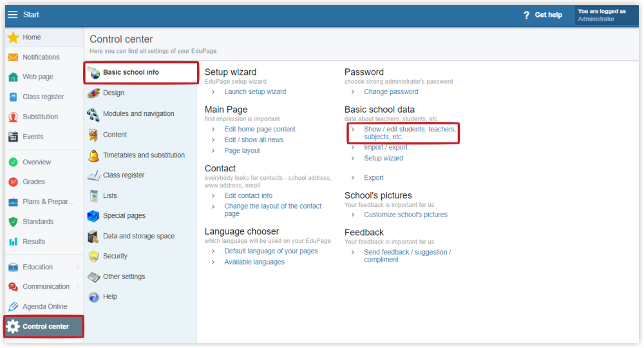Click the Results bar chart icon
Screen dimensions: 644x348
coord(13,242)
